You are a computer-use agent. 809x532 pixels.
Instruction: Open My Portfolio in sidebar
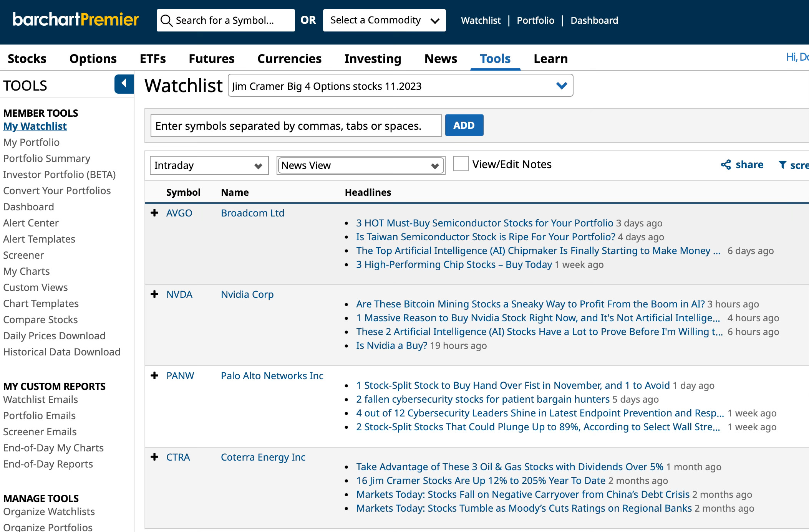pos(31,142)
